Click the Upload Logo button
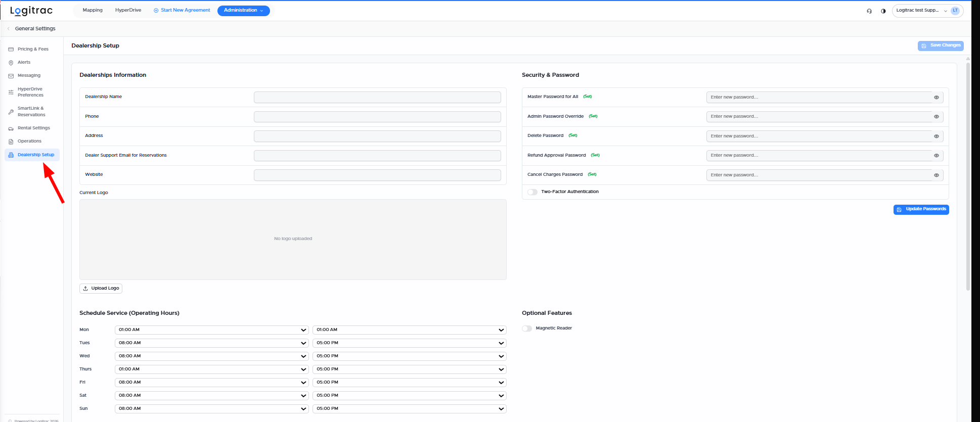Viewport: 980px width, 422px height. 101,289
